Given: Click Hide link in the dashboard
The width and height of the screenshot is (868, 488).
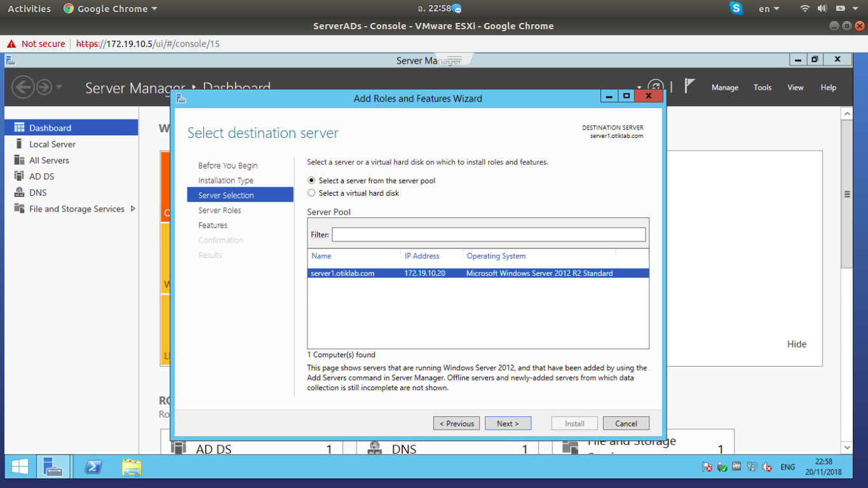Looking at the screenshot, I should point(797,344).
